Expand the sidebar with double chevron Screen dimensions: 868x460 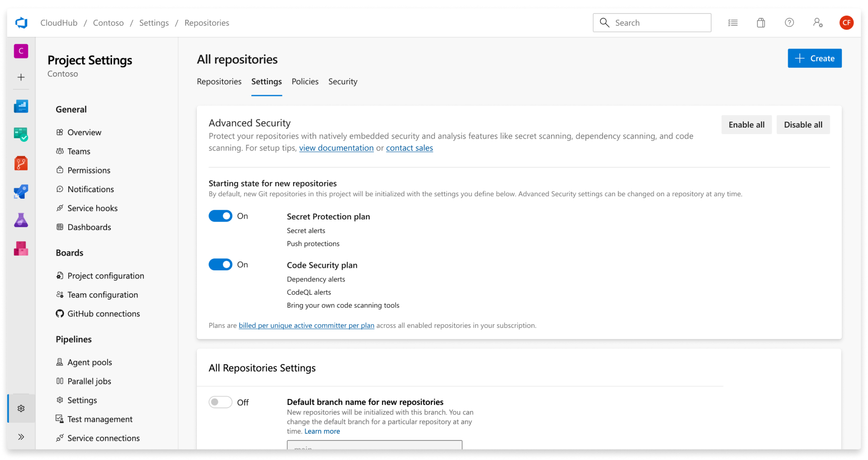21,437
